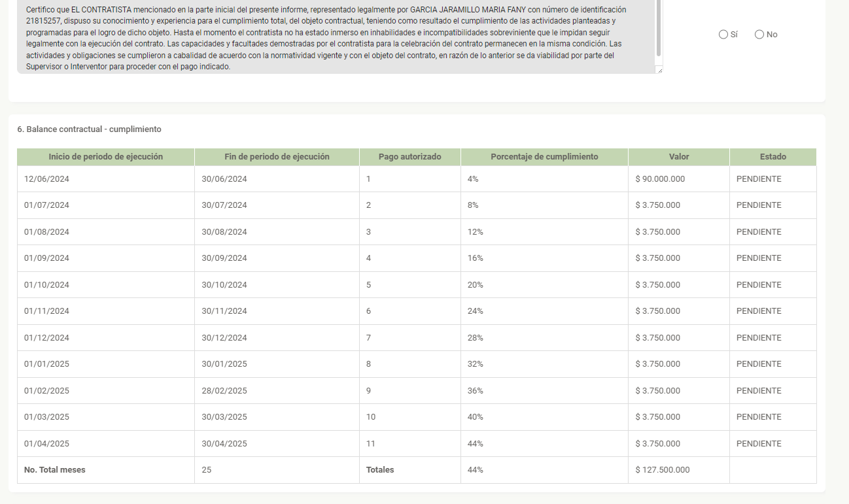
Task: Select the start date 01/02/2025 cell
Action: tap(106, 391)
